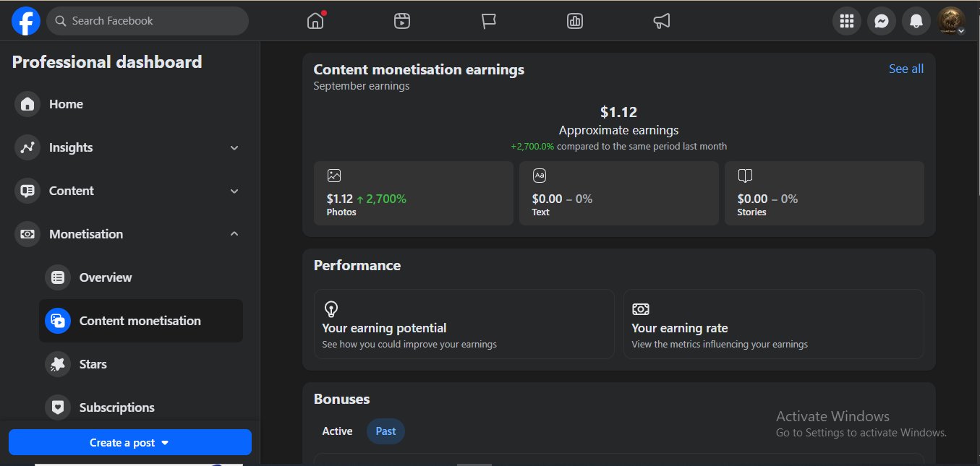Click the Content sidebar icon
Screen dimensions: 980x466
(27, 191)
